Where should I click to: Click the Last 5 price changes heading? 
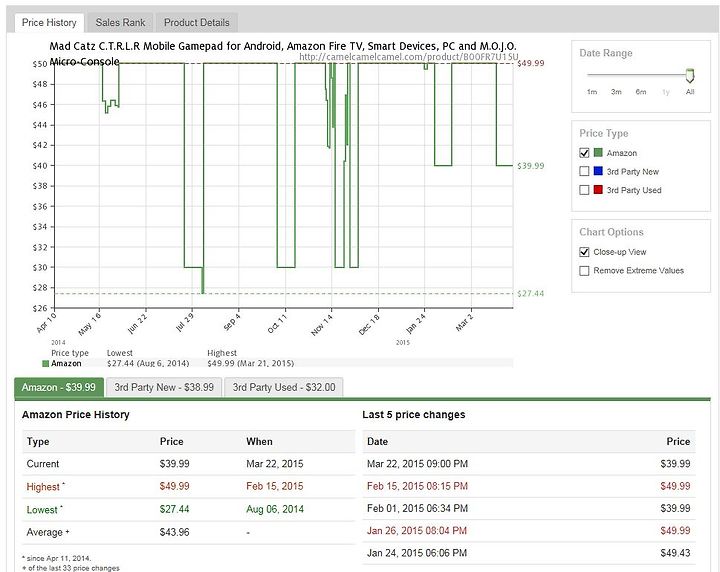click(x=414, y=415)
